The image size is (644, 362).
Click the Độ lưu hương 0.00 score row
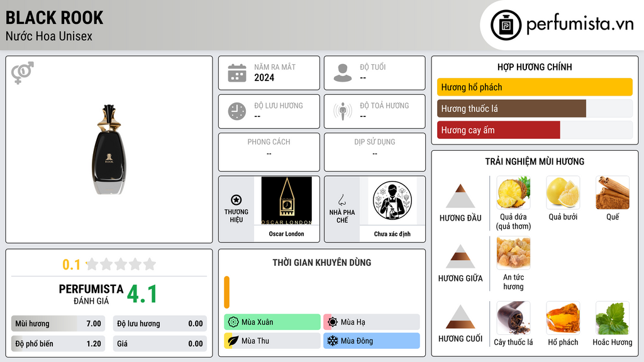point(160,324)
